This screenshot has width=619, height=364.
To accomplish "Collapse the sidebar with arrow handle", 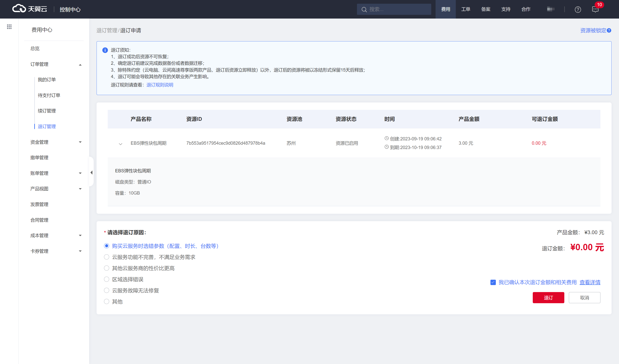I will 91,173.
